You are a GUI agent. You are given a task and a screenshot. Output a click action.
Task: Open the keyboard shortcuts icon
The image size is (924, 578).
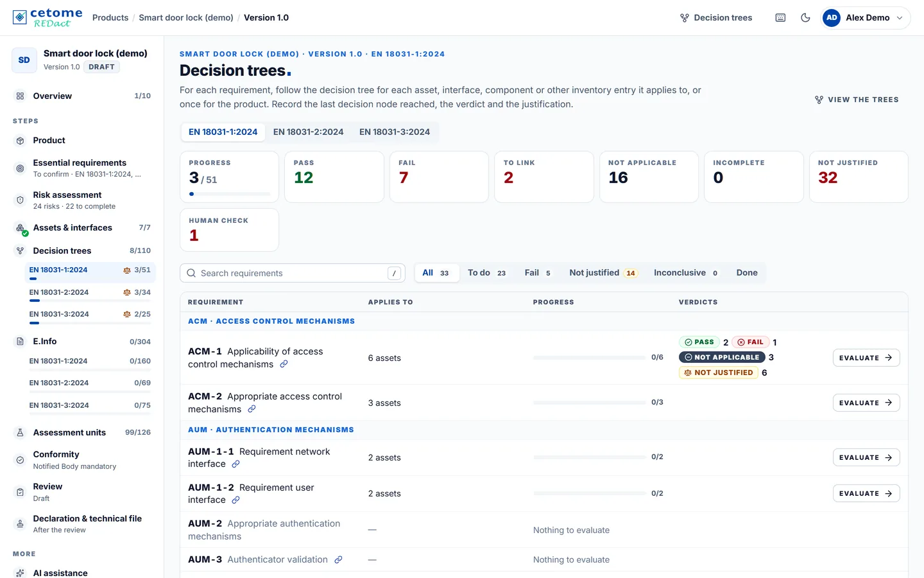tap(780, 18)
